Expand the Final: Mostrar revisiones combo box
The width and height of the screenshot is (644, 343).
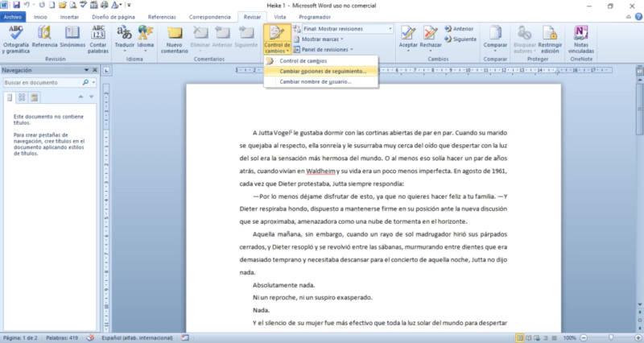(348, 29)
